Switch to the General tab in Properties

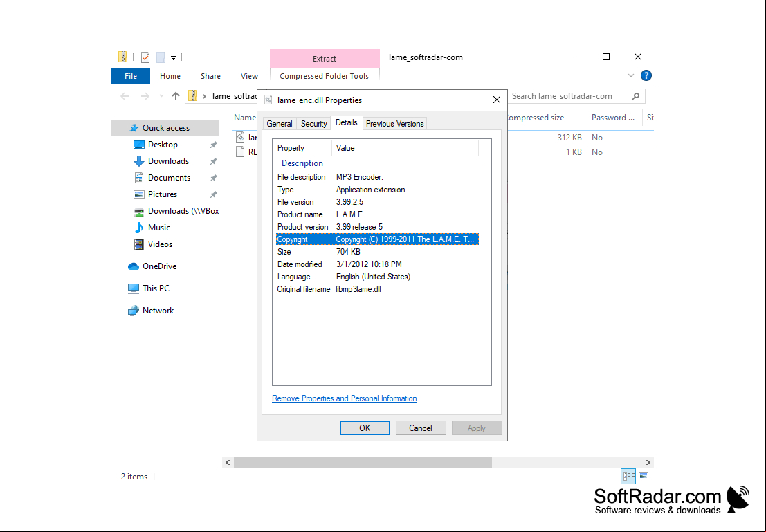[280, 124]
